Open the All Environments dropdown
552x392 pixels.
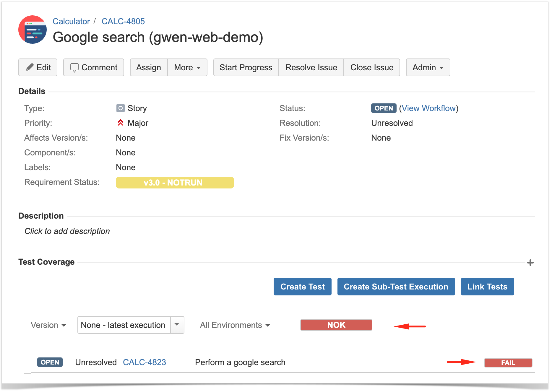point(235,325)
